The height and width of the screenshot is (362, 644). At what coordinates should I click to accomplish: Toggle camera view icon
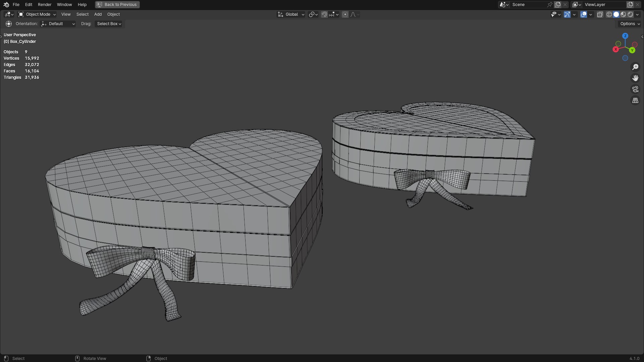click(635, 89)
